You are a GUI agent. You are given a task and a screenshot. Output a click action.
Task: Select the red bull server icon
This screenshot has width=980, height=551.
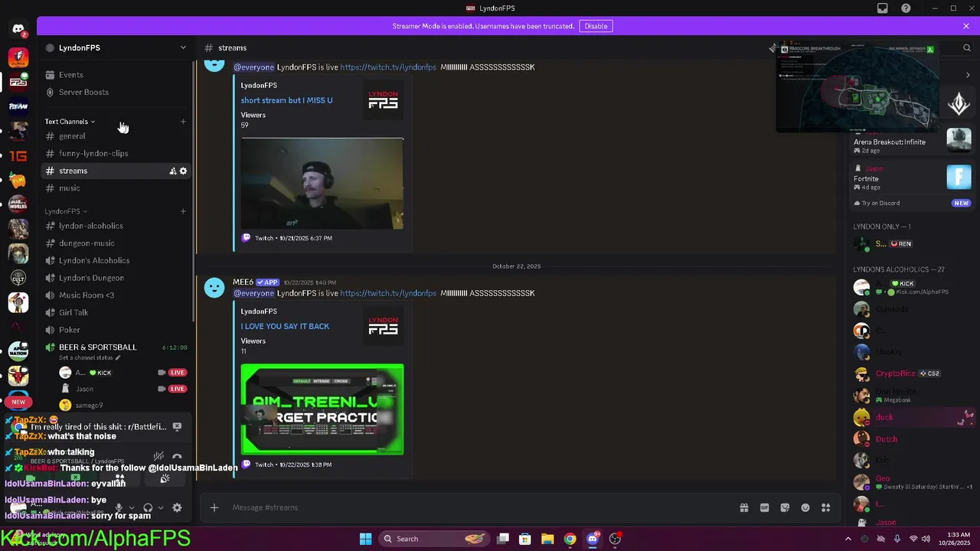click(x=18, y=376)
